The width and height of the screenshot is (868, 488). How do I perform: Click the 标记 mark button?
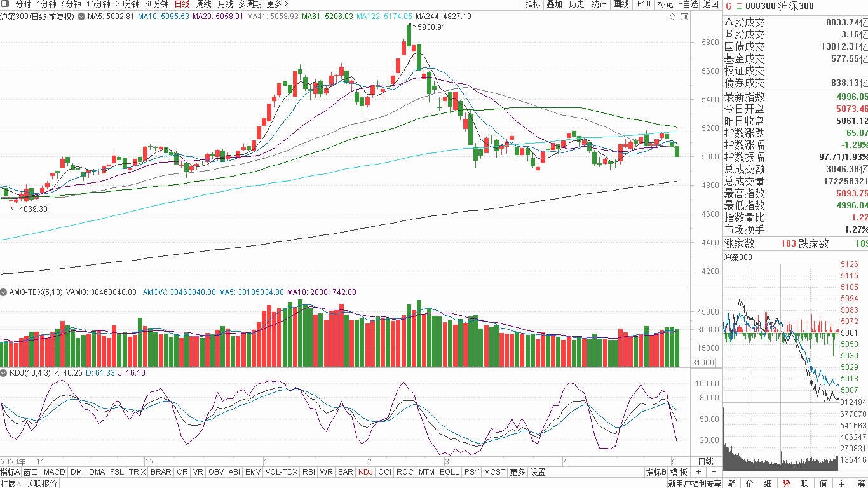tap(665, 4)
